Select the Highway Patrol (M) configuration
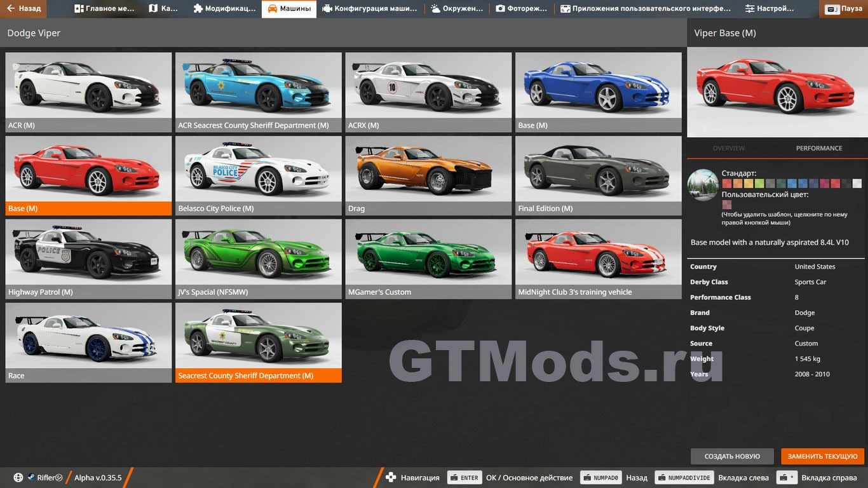 [88, 259]
